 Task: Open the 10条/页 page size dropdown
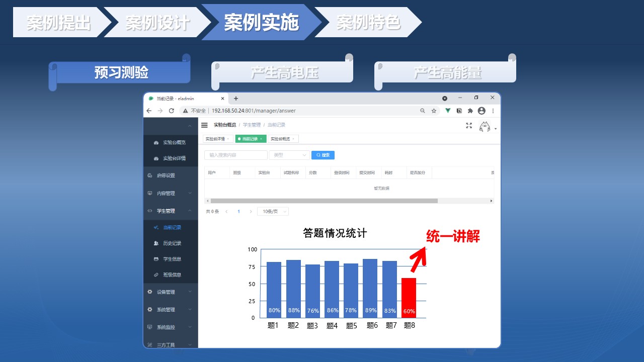[273, 212]
